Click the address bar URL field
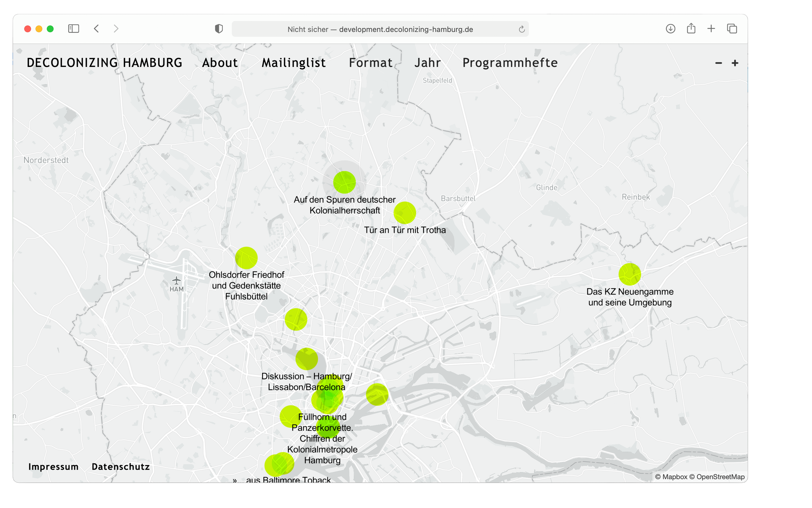 coord(380,30)
